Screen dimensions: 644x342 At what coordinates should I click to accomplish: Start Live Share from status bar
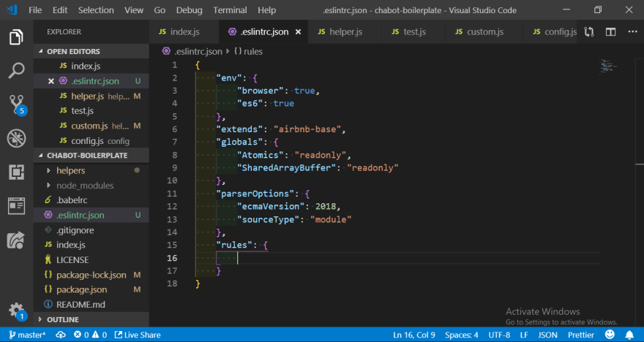point(138,335)
